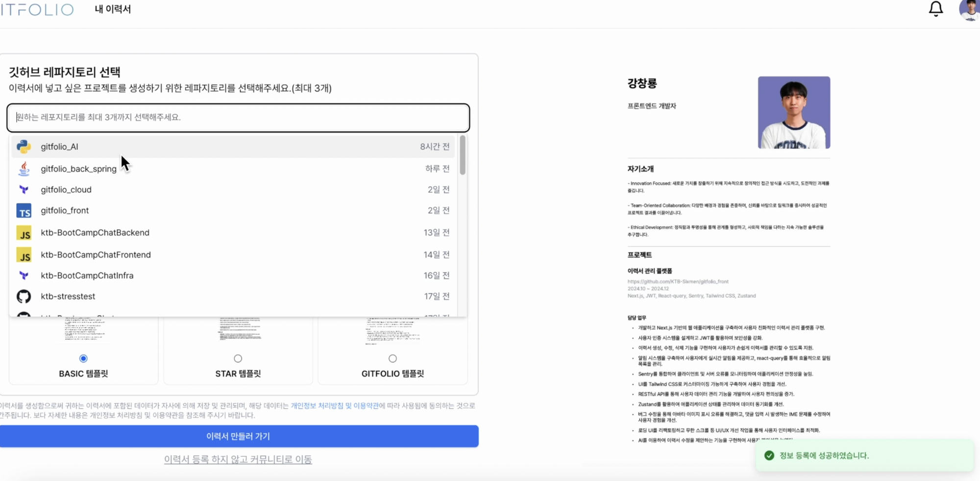Select the STAR 템플릿 radio button
Image resolution: width=980 pixels, height=481 pixels.
point(238,358)
